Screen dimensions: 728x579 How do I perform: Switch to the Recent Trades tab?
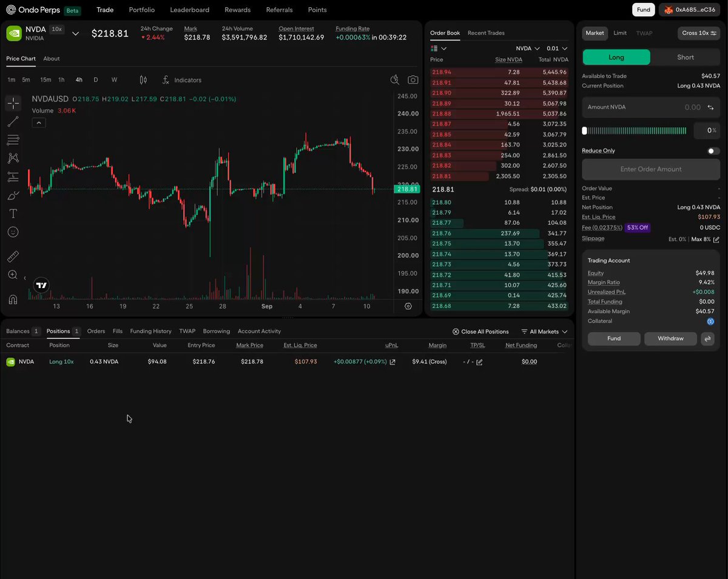point(486,33)
